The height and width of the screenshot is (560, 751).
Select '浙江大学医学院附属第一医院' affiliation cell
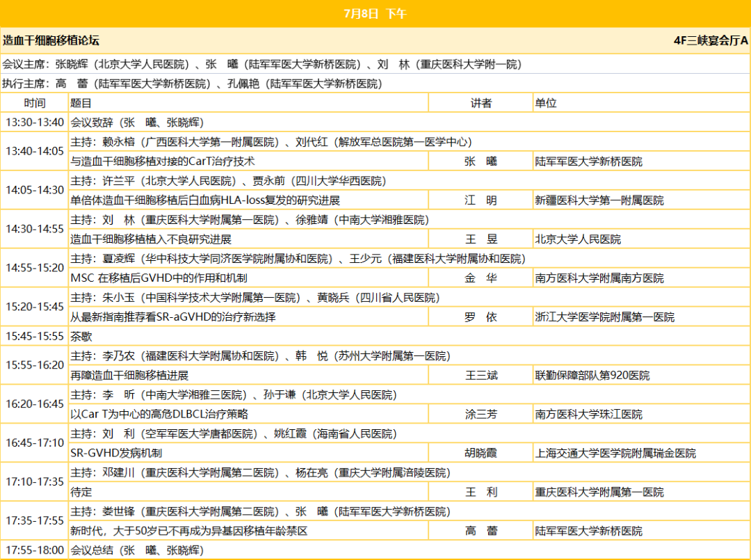coord(642,317)
